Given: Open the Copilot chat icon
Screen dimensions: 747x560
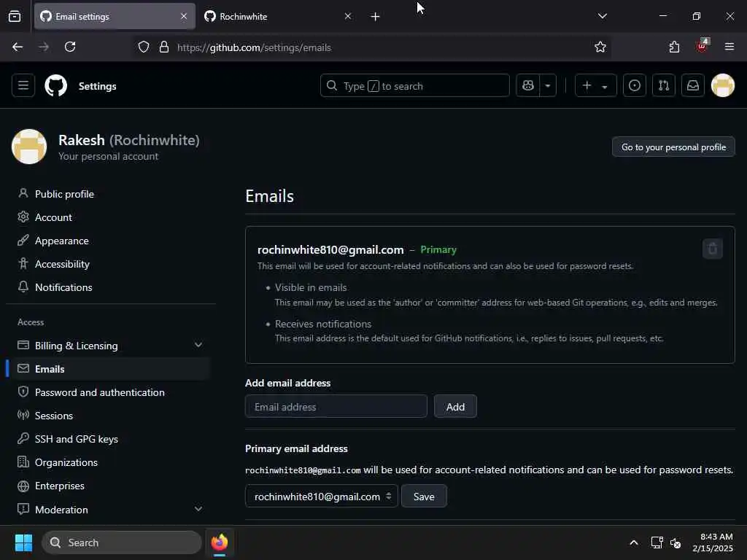Looking at the screenshot, I should (528, 86).
